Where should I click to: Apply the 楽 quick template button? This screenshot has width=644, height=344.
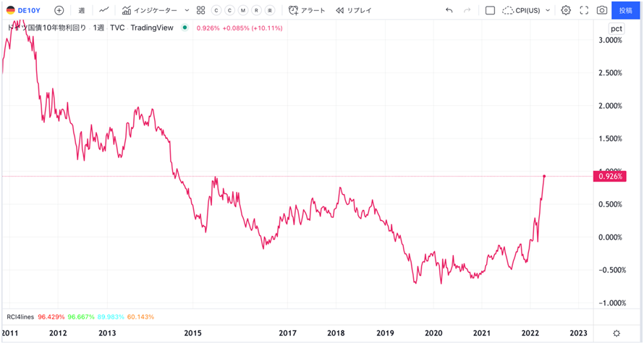coord(270,10)
